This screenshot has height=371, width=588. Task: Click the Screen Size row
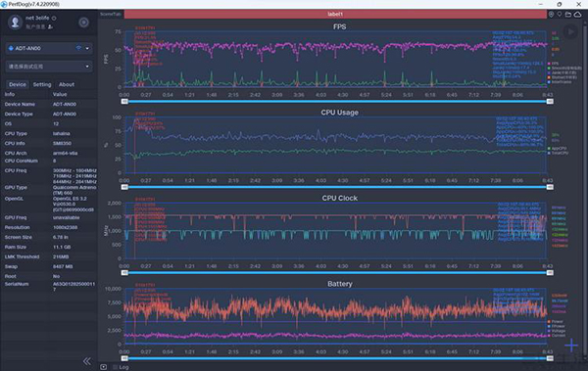pos(49,237)
